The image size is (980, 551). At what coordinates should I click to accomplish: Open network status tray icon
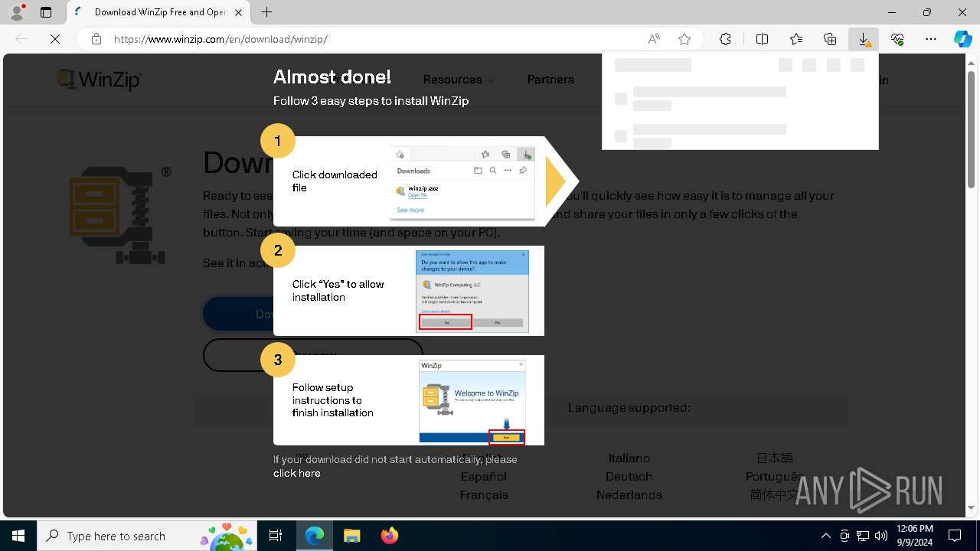pyautogui.click(x=863, y=536)
